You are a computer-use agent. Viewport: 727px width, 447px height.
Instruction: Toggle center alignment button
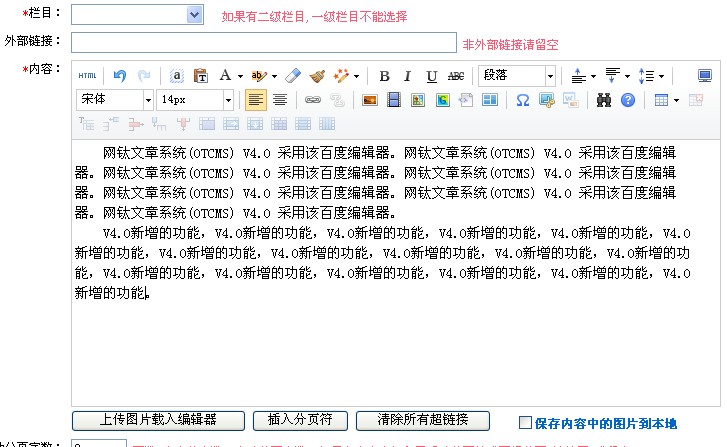click(280, 100)
